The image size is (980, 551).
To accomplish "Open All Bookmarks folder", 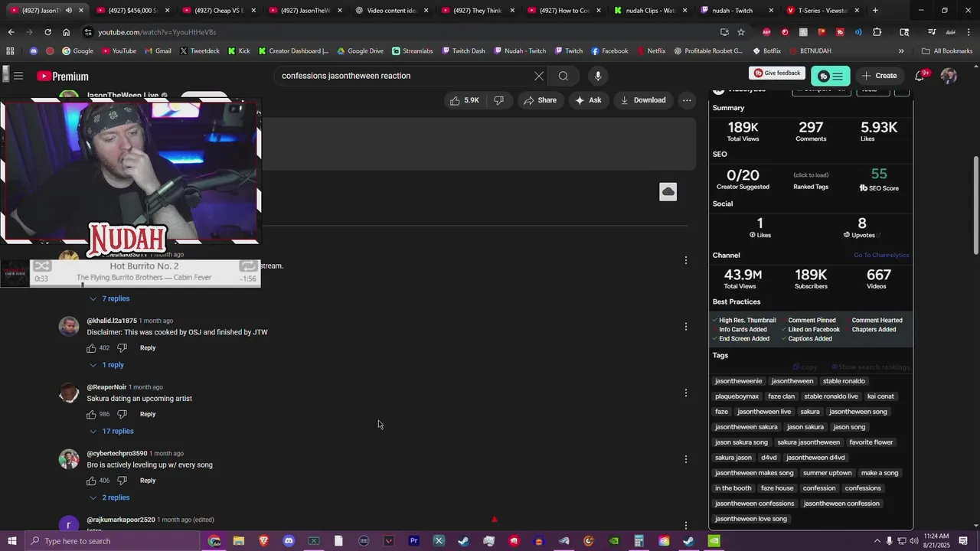I will [x=947, y=51].
